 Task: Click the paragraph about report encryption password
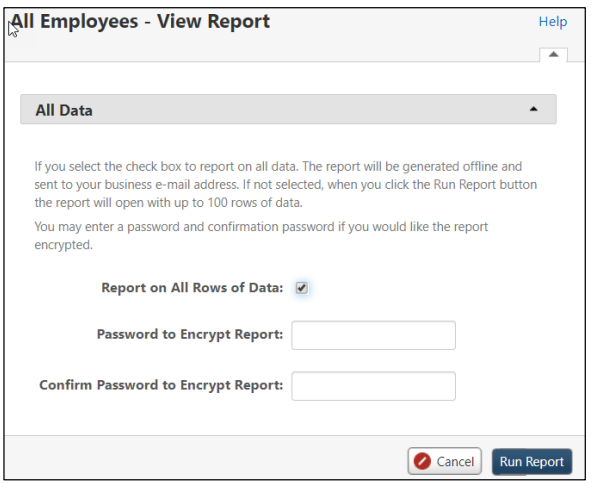[261, 236]
